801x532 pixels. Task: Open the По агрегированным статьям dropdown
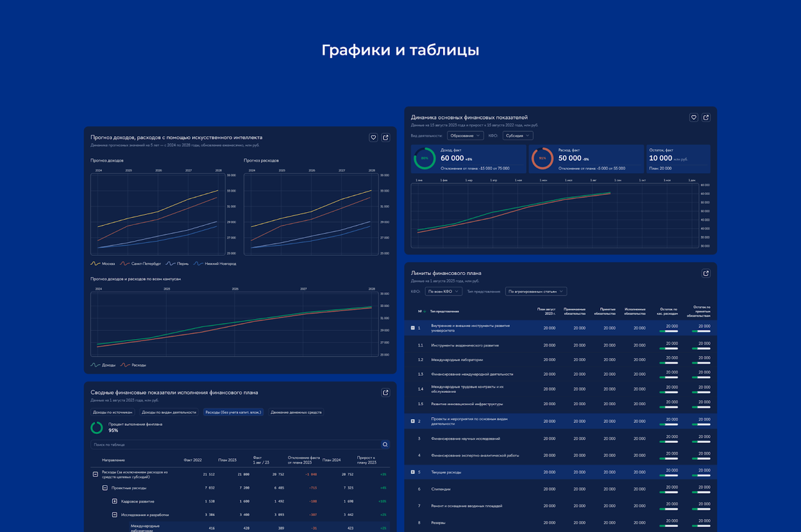pyautogui.click(x=535, y=291)
